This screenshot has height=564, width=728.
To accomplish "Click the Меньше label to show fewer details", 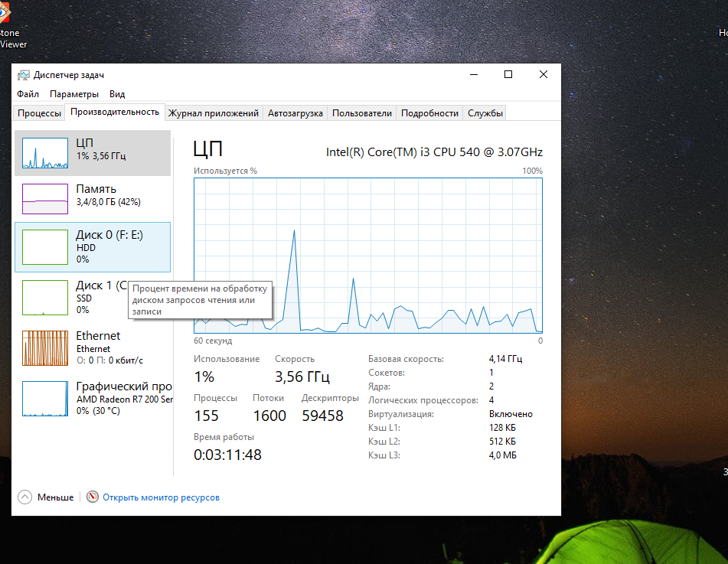I will (x=56, y=497).
